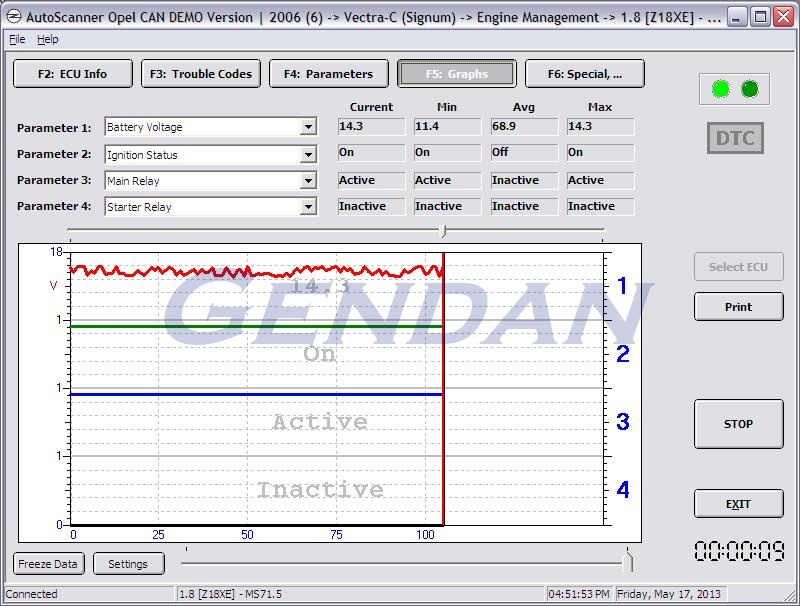Open the Parameter 2 Ignition Status dropdown

(x=308, y=155)
